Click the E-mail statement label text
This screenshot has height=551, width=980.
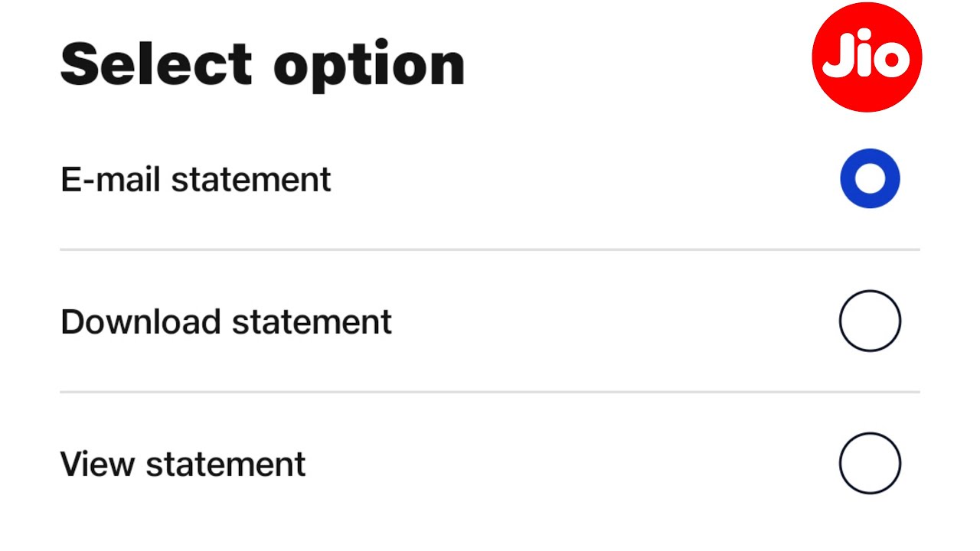click(196, 180)
